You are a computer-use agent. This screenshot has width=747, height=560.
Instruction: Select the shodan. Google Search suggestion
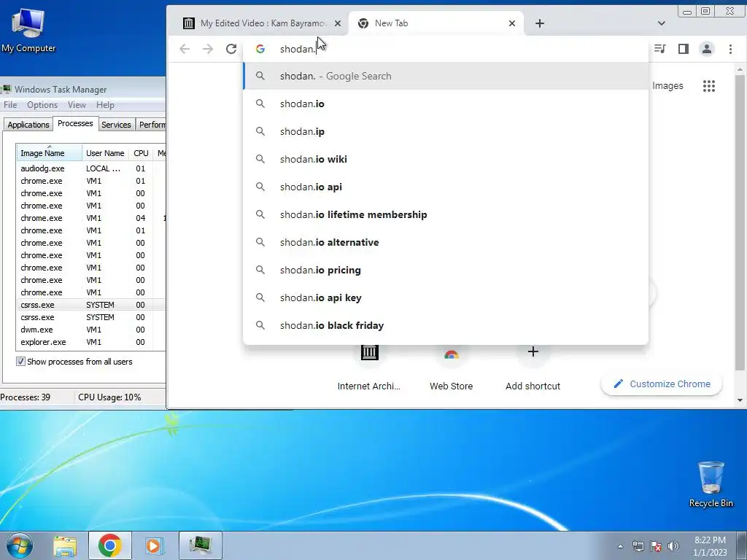pos(446,76)
